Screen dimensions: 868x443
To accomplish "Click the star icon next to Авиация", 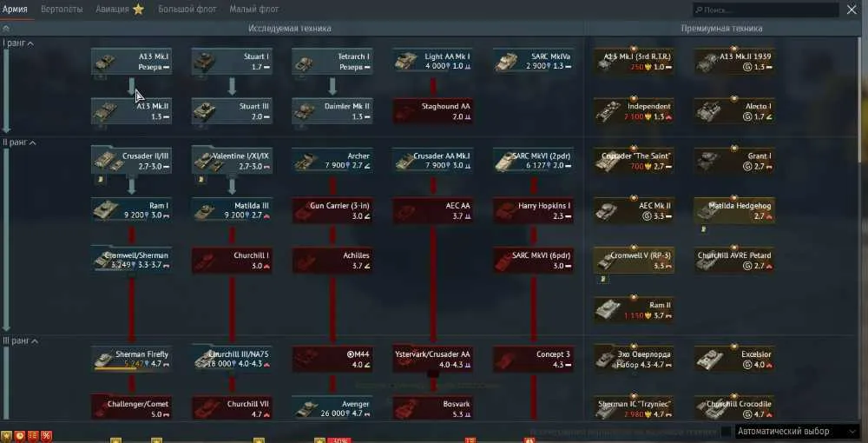I will 138,10.
